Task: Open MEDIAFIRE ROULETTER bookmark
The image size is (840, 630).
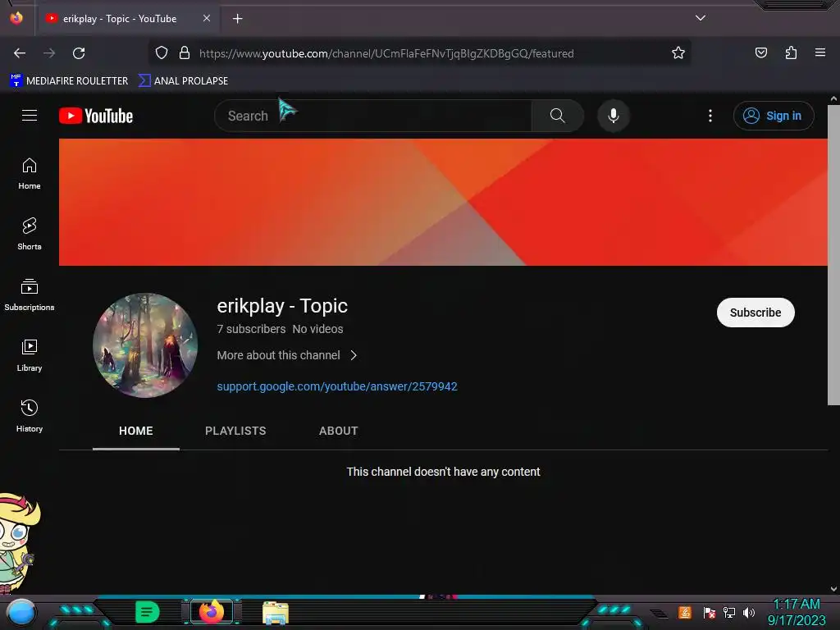Action: [69, 81]
